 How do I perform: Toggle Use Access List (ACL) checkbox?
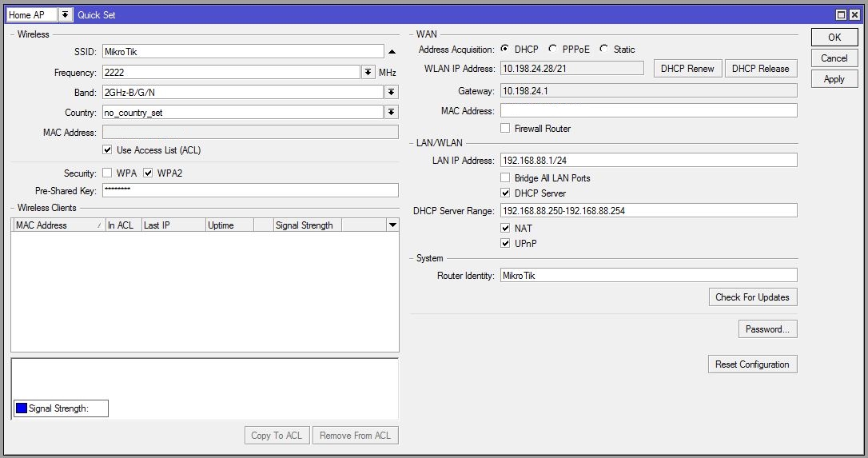click(108, 150)
